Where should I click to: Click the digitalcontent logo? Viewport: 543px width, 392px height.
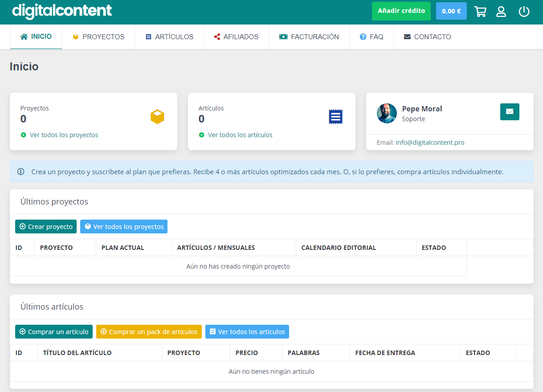tap(62, 11)
